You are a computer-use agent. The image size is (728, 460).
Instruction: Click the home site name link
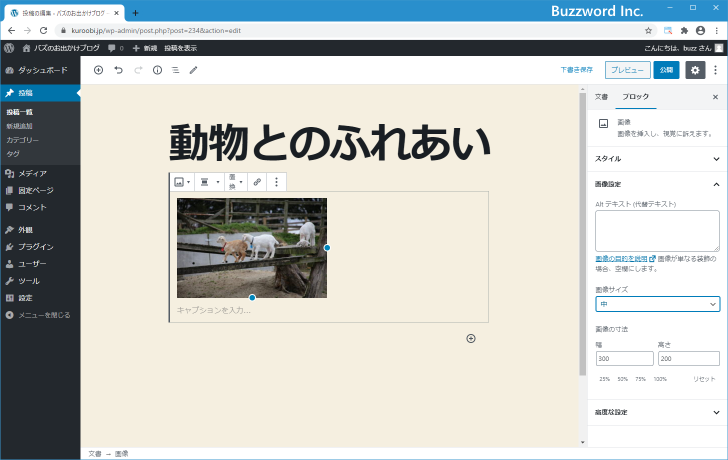point(61,48)
